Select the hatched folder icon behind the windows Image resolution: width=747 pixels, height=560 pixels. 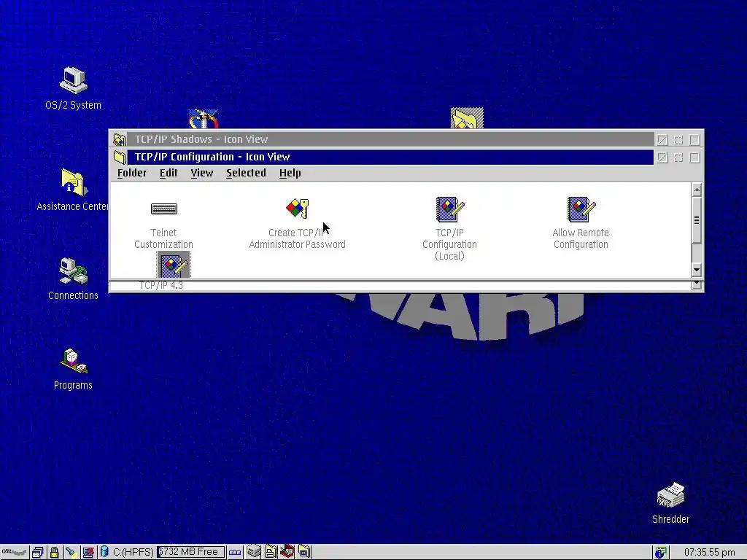click(467, 118)
